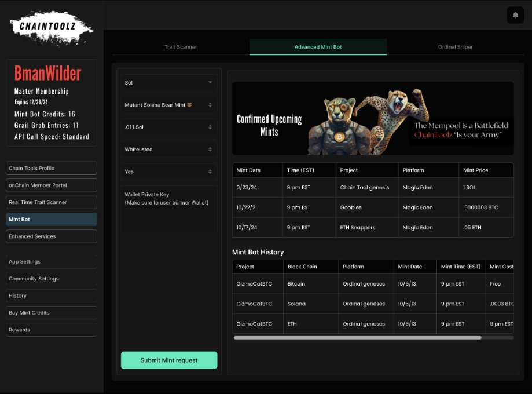Viewport: 532px width, 394px height.
Task: Click the Bitcoin block chain cell
Action: pyautogui.click(x=310, y=283)
